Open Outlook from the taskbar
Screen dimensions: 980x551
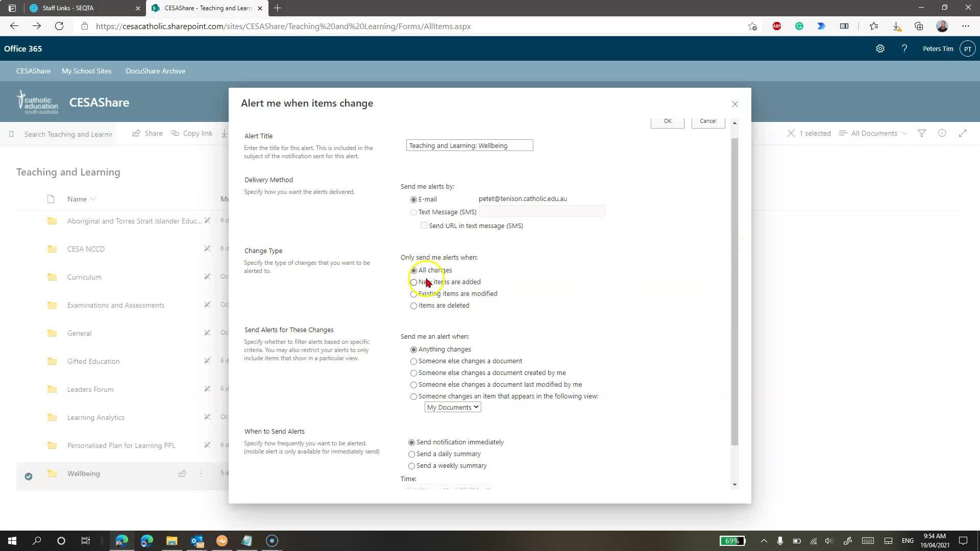point(197,540)
